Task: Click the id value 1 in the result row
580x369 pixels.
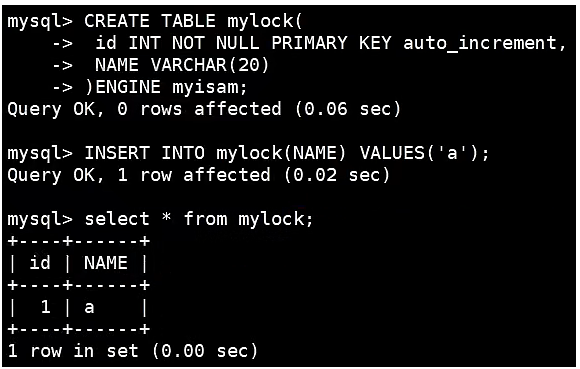Action: (x=45, y=307)
